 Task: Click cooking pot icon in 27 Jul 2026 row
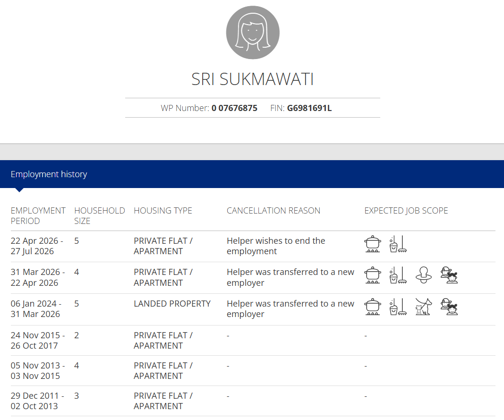[x=373, y=244]
